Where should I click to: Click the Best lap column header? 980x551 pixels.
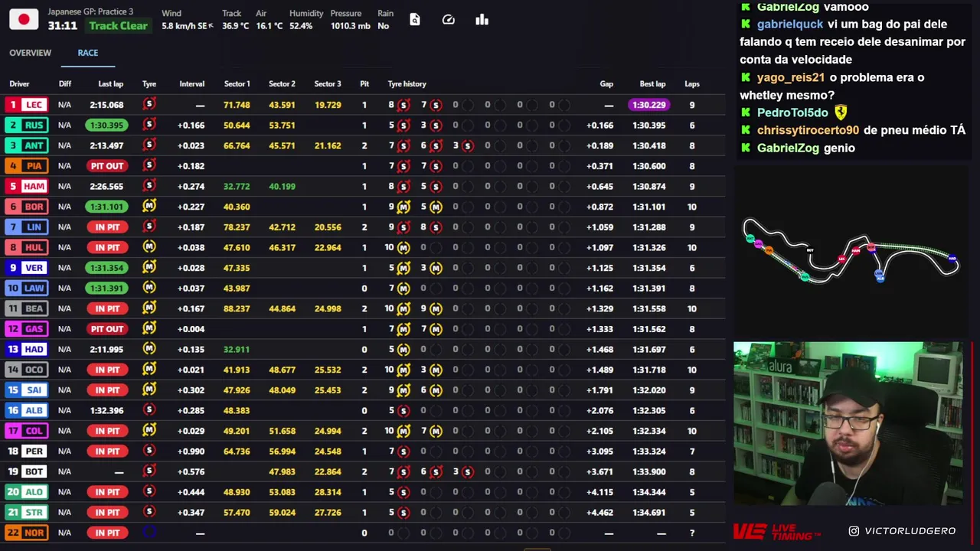pyautogui.click(x=652, y=84)
